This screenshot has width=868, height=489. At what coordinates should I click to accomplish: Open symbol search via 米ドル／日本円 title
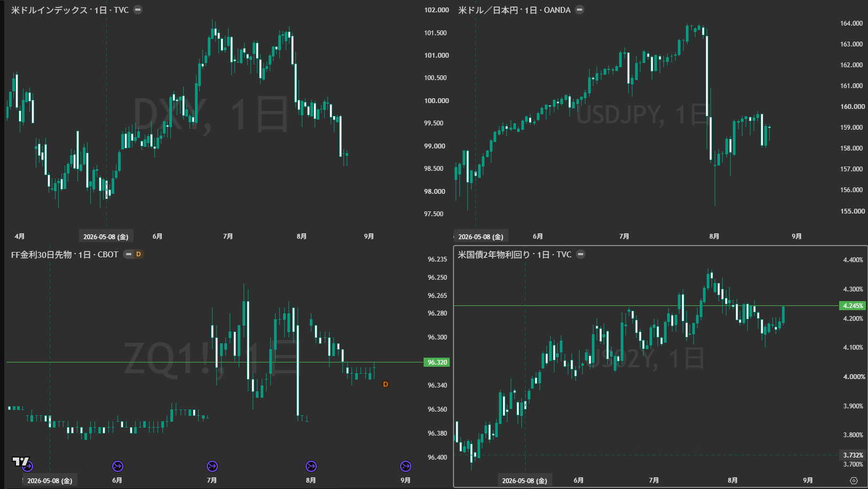coord(488,10)
